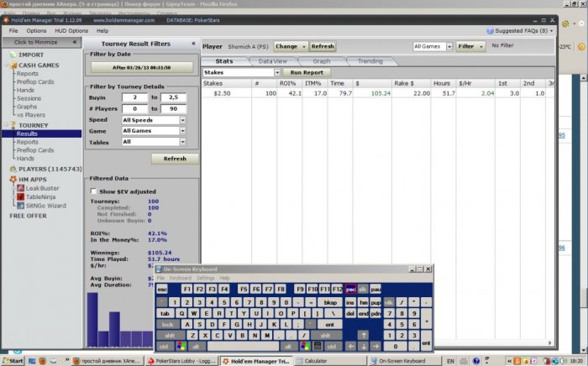Click the TOURNEY trophy icon

pos(13,125)
